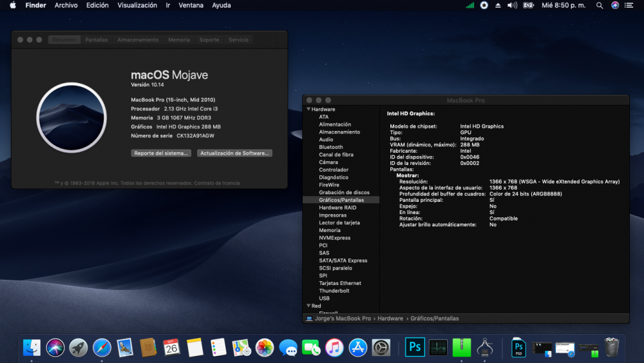Viewport: 644px width, 363px height.
Task: Switch to the Memoria tab in About window
Action: 179,40
